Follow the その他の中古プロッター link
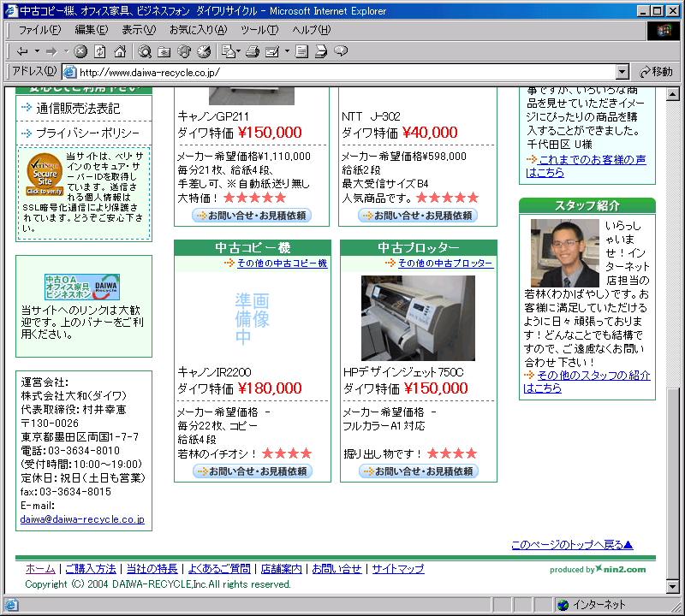685x616 pixels. [x=445, y=264]
